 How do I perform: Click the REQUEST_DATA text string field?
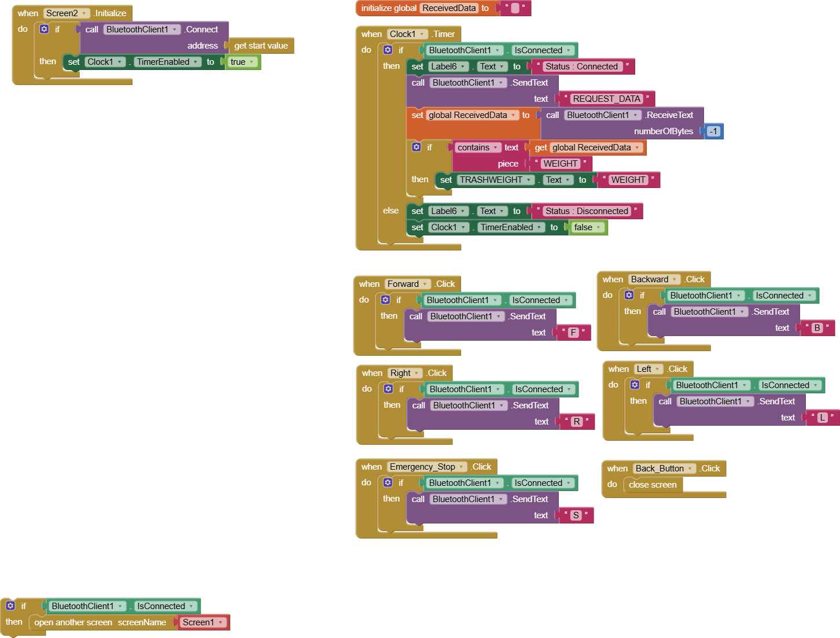606,99
